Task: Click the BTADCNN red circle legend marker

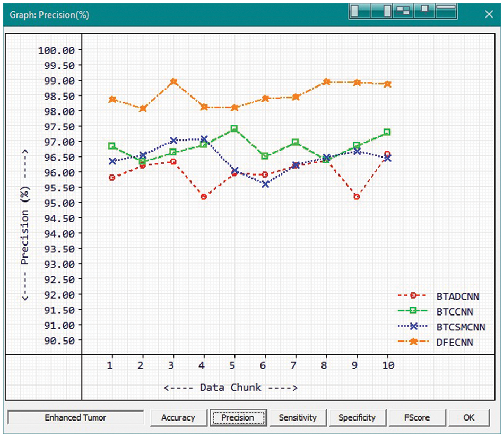Action: click(414, 296)
